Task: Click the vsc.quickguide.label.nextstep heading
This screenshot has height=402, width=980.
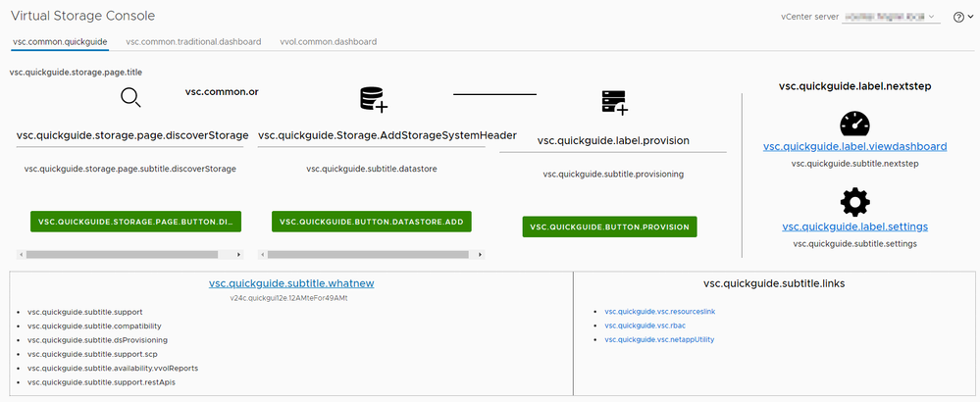Action: coord(855,86)
